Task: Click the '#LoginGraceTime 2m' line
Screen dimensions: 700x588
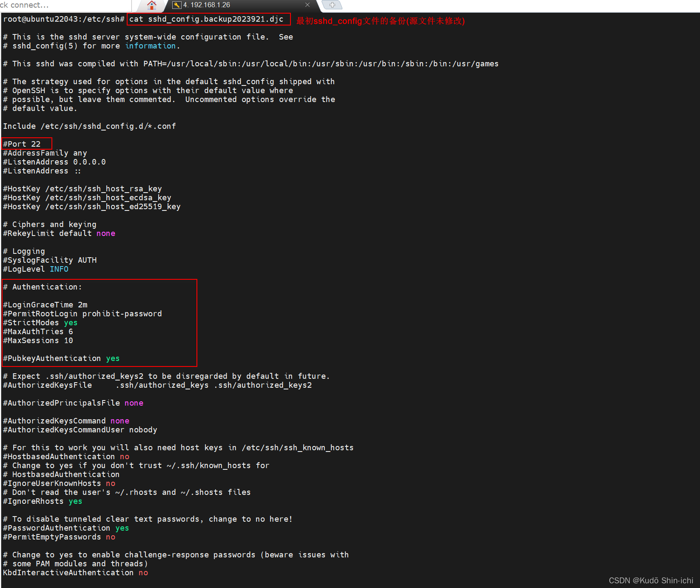Action: (45, 305)
